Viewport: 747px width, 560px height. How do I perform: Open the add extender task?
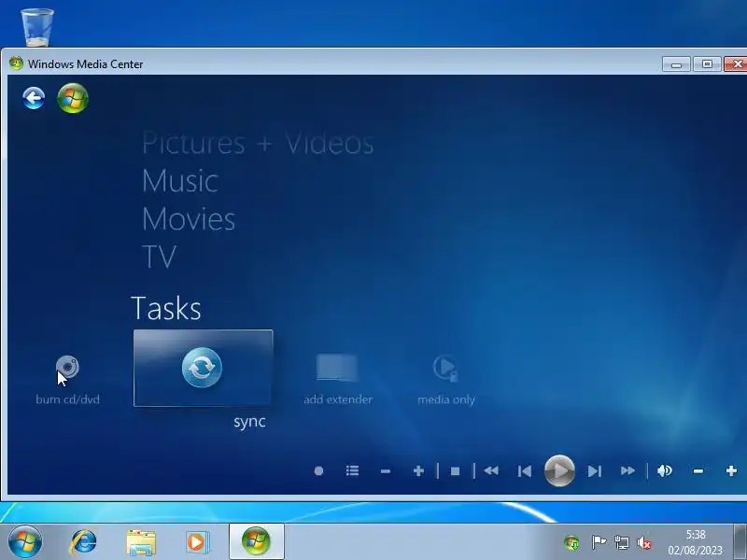[x=338, y=380]
